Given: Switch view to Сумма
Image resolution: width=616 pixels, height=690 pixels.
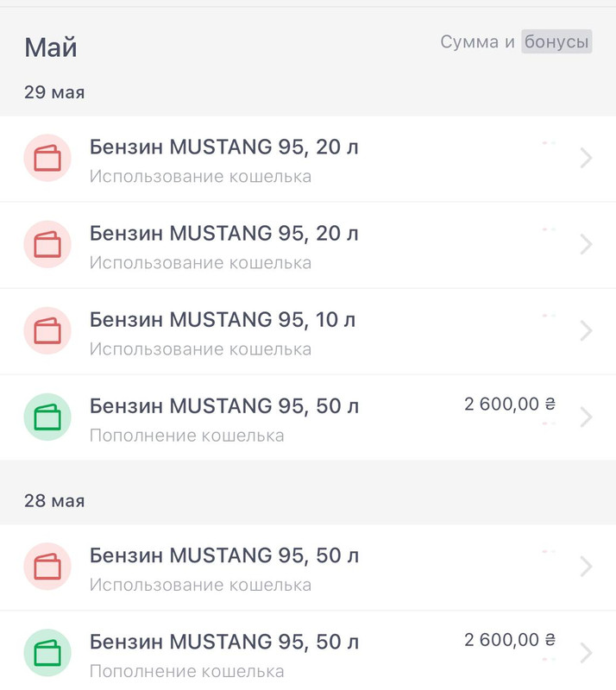Looking at the screenshot, I should (x=469, y=41).
